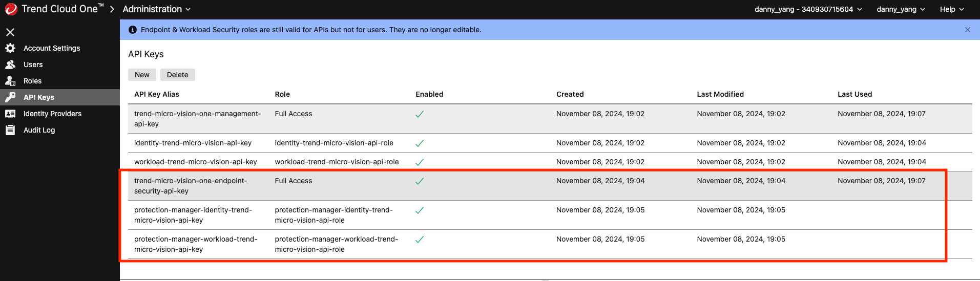
Task: Click the Account Settings gear icon
Action: tap(10, 48)
